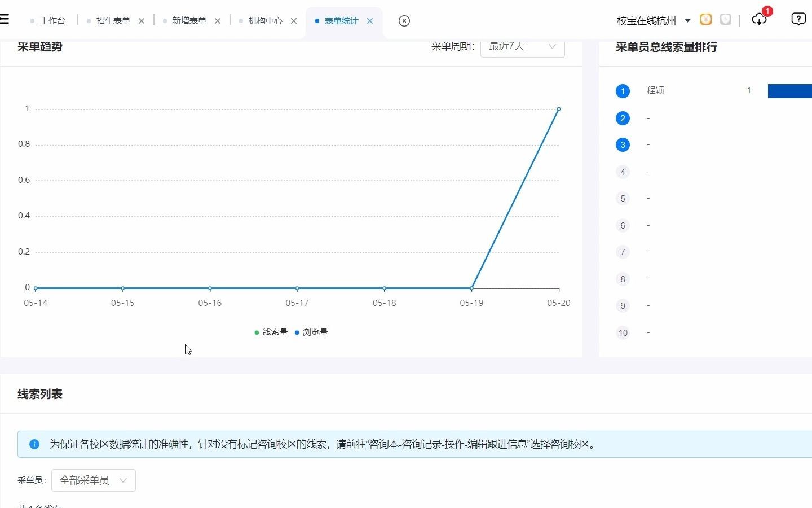Screen dimensions: 812x508
Task: Open the 全部采单员 dropdown
Action: (94, 480)
